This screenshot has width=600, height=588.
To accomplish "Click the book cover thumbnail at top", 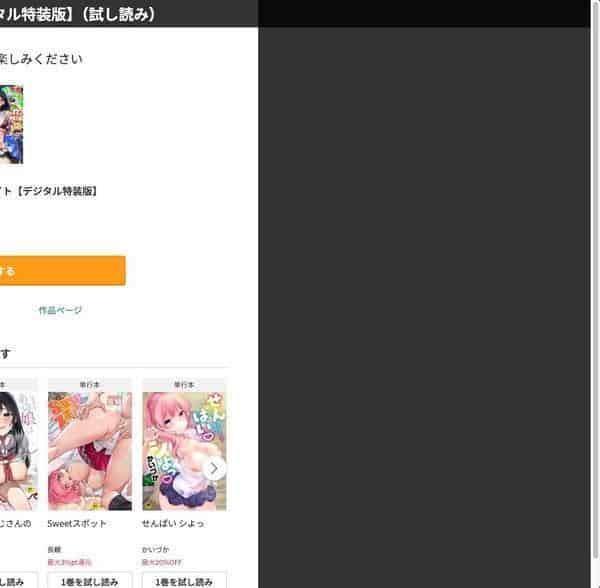I will coord(11,125).
